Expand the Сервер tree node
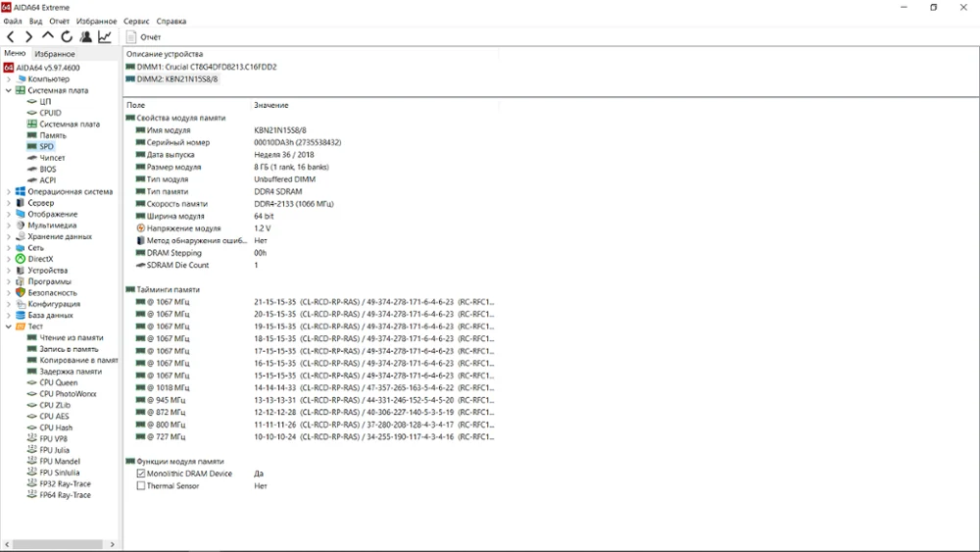This screenshot has height=552, width=980. coord(9,203)
